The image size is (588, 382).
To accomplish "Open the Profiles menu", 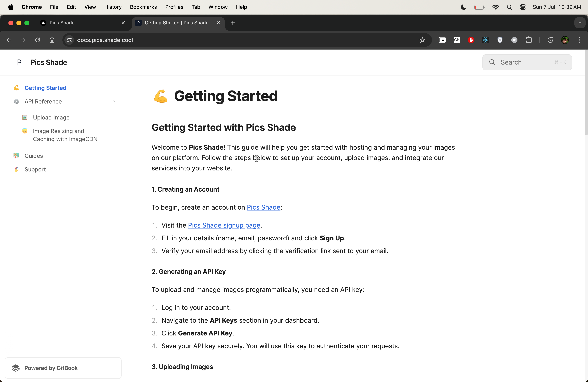I will tap(174, 7).
